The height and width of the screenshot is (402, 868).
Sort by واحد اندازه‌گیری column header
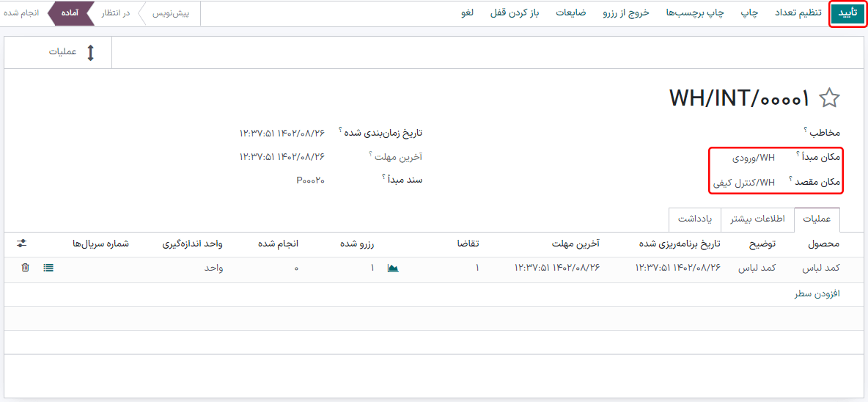(192, 244)
